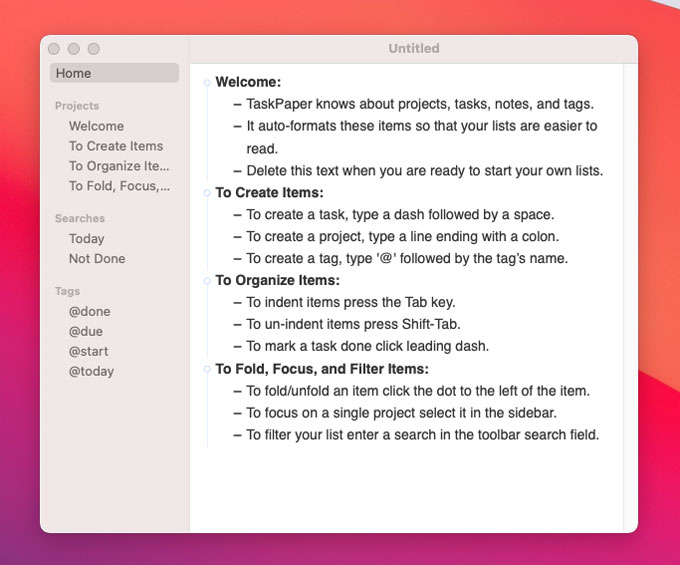
Task: Click dash before 'To filter your list'
Action: tap(237, 435)
